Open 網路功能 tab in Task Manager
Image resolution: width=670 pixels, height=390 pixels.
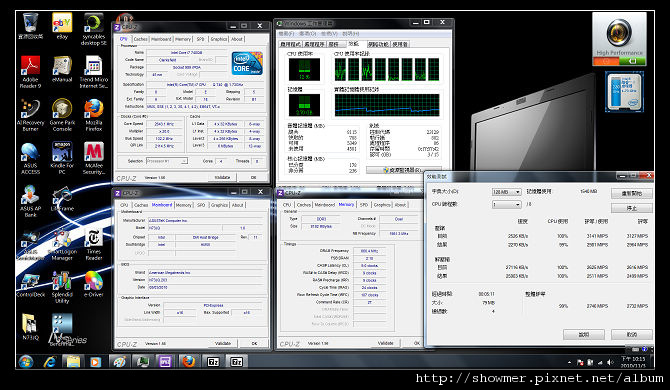tap(378, 44)
